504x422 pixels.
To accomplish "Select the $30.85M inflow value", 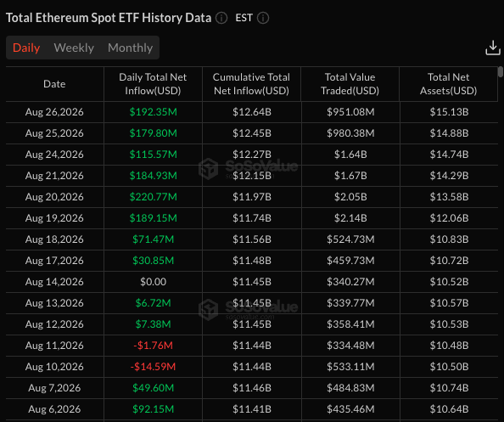I will [153, 261].
